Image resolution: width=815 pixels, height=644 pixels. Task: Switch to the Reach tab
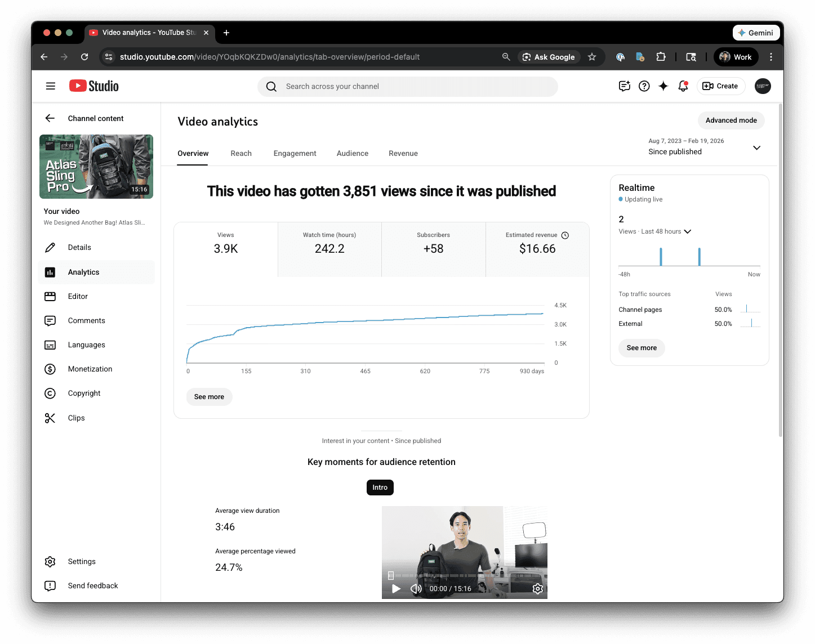(x=241, y=154)
